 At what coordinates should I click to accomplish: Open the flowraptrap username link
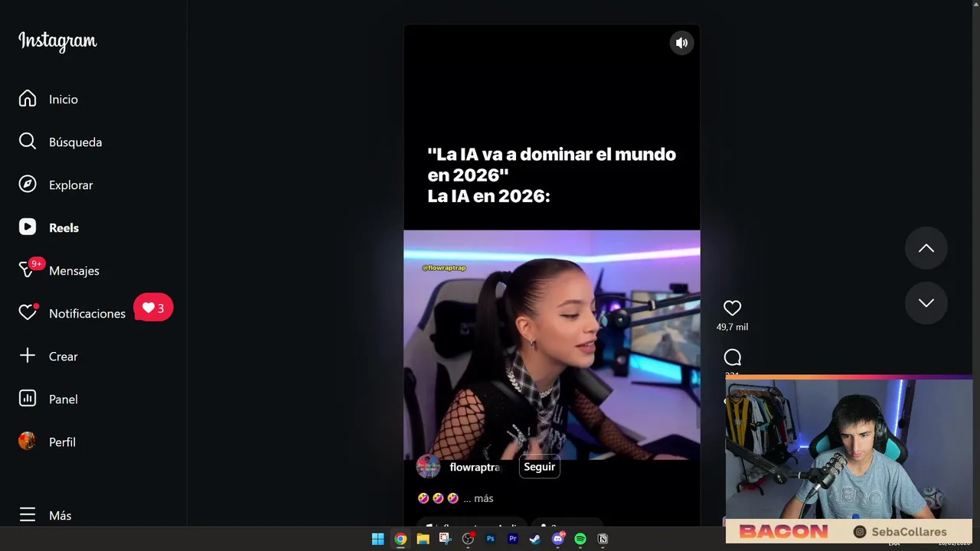[475, 468]
